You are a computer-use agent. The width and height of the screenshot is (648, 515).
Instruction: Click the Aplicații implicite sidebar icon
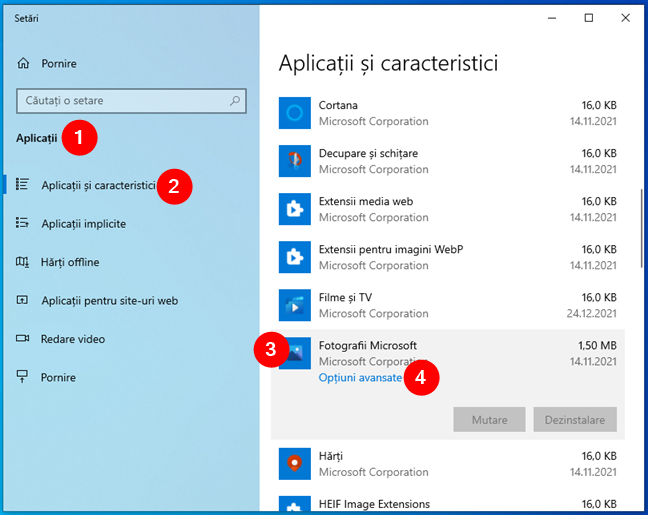pyautogui.click(x=22, y=223)
